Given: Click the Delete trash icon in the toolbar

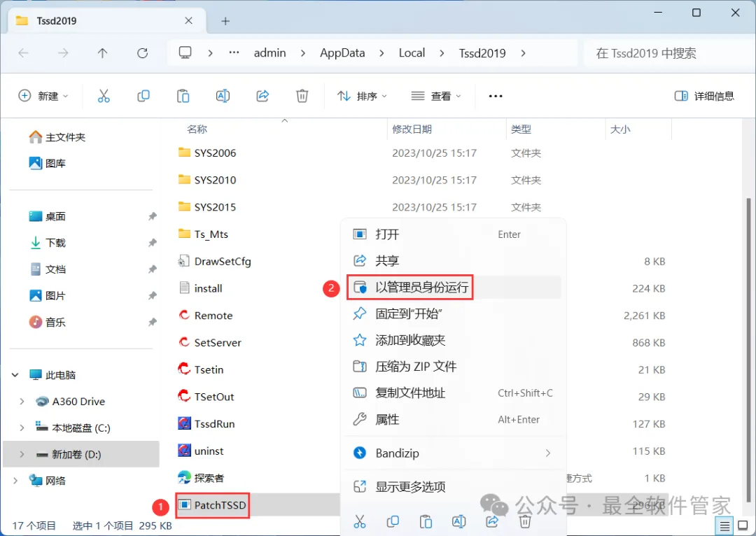Looking at the screenshot, I should coord(302,96).
